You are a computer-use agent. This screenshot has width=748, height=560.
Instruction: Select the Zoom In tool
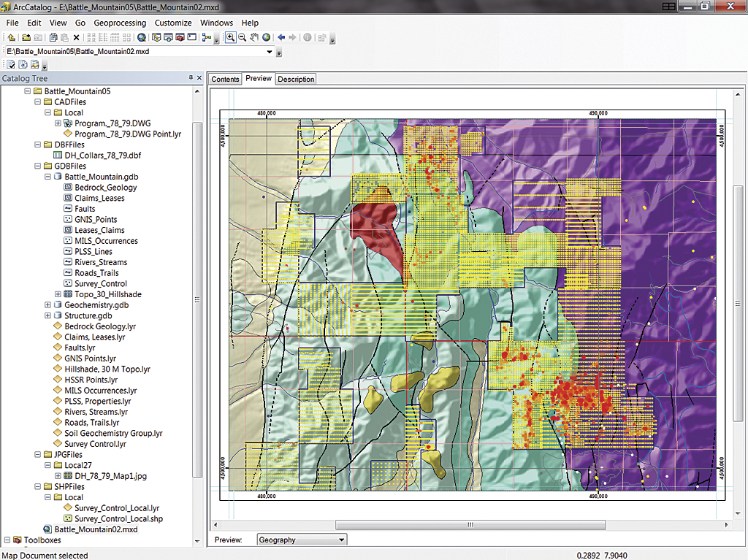pyautogui.click(x=230, y=38)
